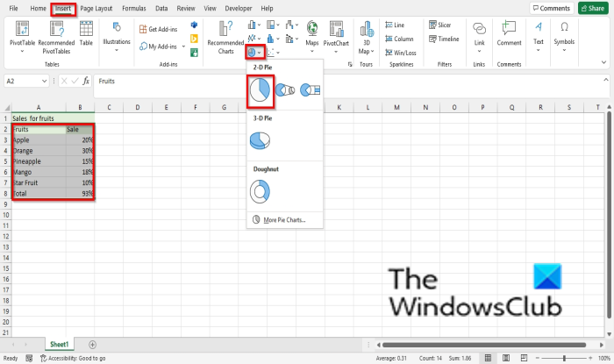Viewport: 614px width, 364px height.
Task: Insert a PivotTable from the ribbon
Action: tap(22, 37)
